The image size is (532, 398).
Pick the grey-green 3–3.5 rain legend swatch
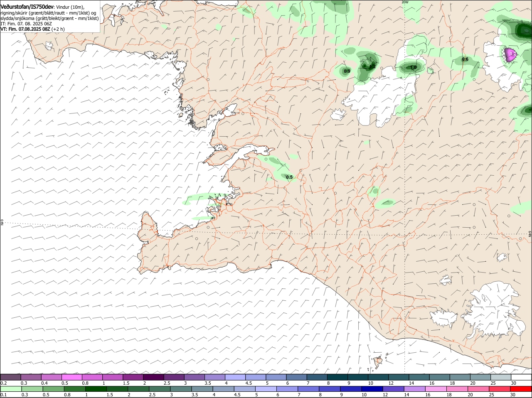click(181, 389)
